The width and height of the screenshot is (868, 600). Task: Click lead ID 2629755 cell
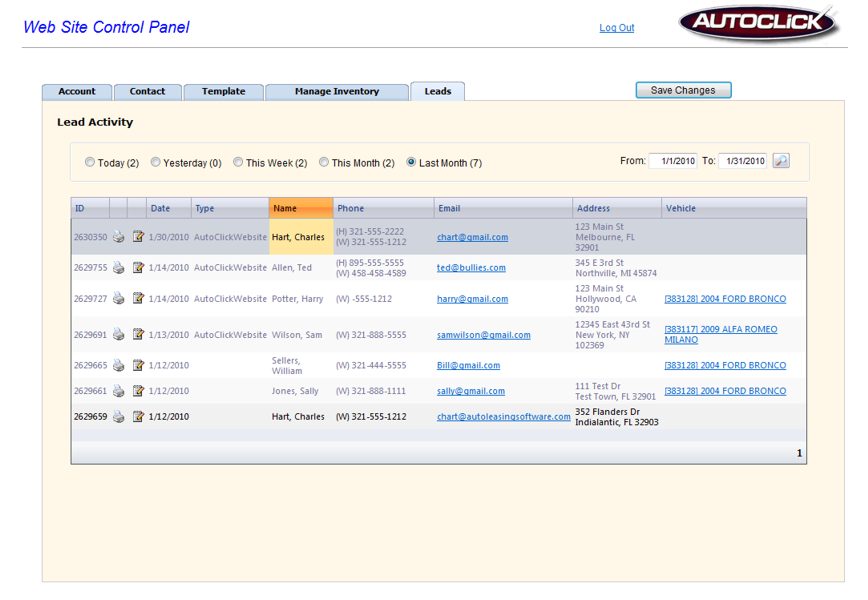click(x=90, y=268)
